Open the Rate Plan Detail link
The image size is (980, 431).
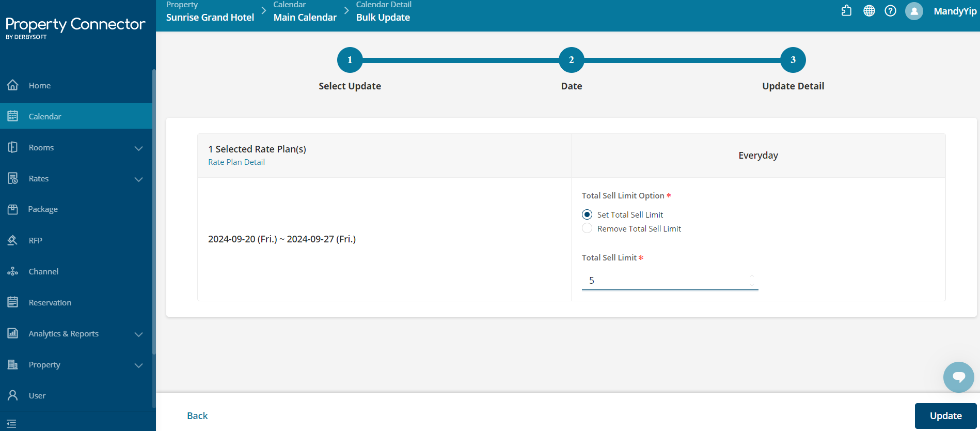[x=236, y=162]
